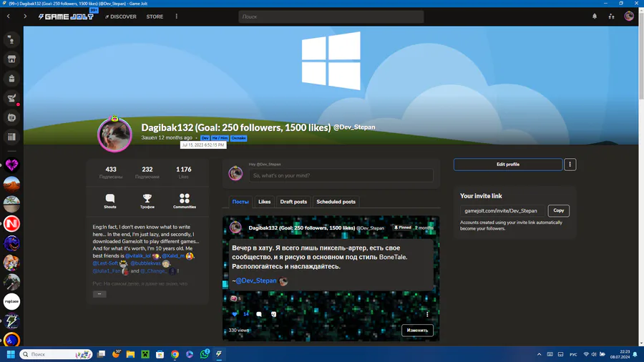Switch to the Draft posts tab
The height and width of the screenshot is (362, 644).
[293, 202]
